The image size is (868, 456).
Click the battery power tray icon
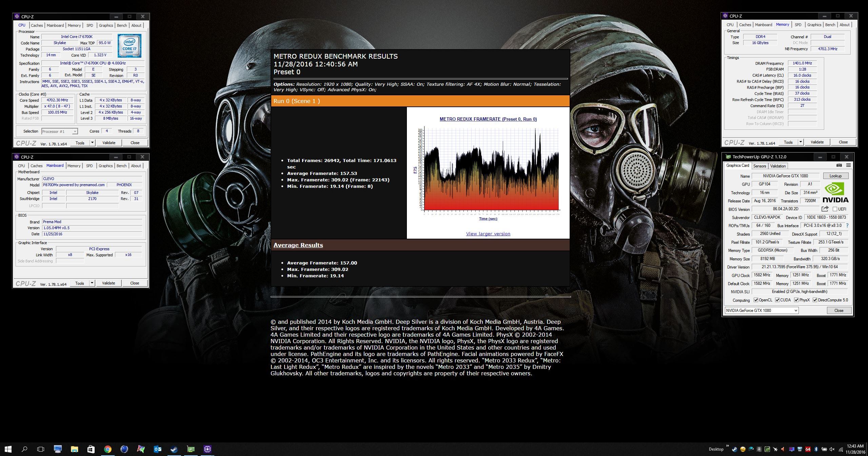pos(824,449)
